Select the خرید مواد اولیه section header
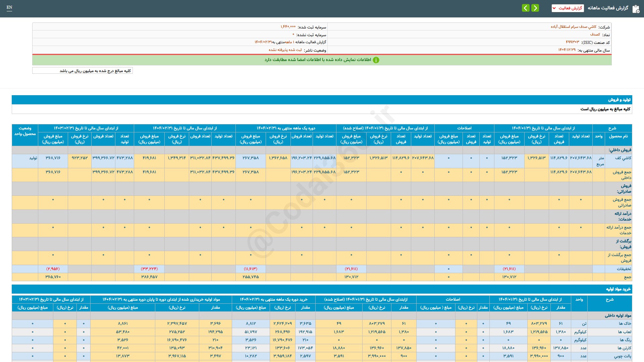Viewport: 644px width, 362px height. (x=618, y=289)
